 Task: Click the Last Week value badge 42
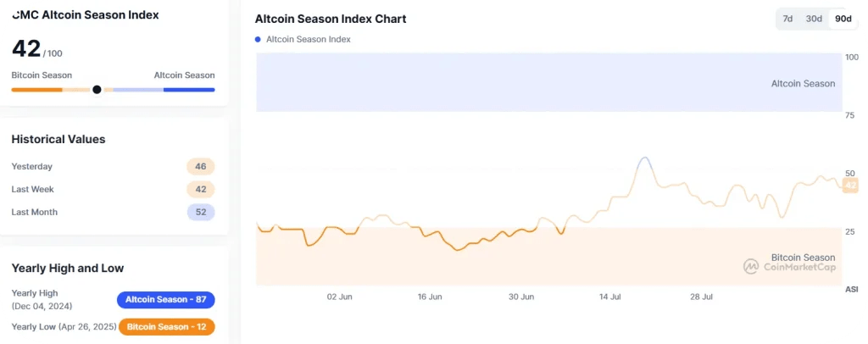coord(201,190)
